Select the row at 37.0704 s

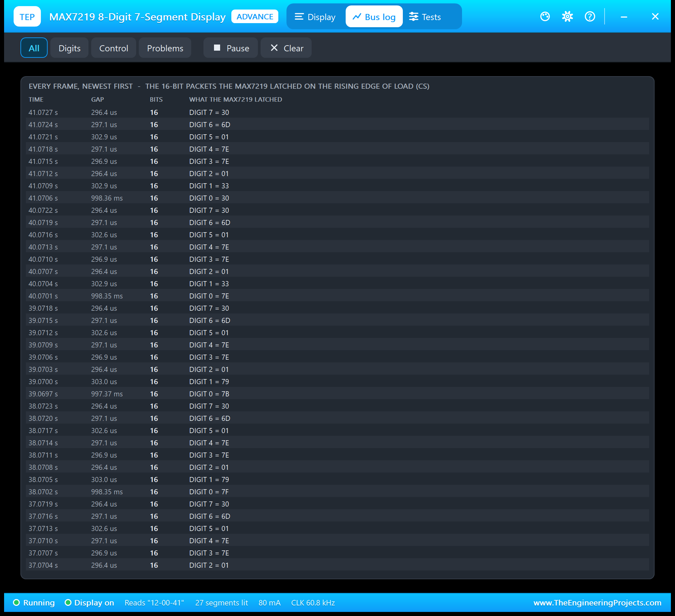(337, 565)
